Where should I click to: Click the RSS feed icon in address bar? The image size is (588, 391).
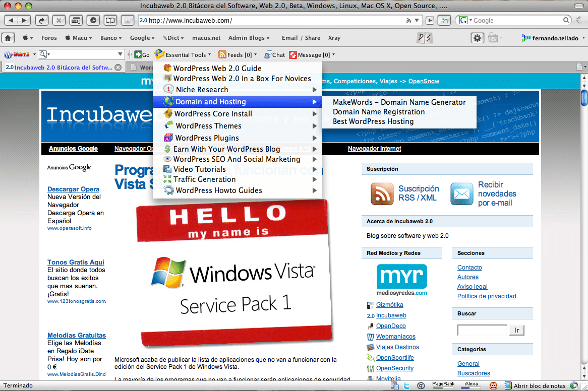pos(408,21)
